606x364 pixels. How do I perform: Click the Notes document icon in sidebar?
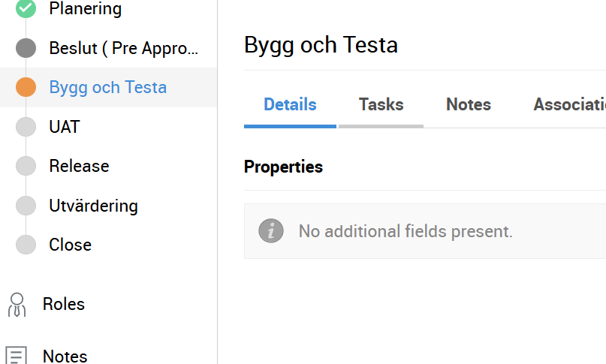point(17,356)
